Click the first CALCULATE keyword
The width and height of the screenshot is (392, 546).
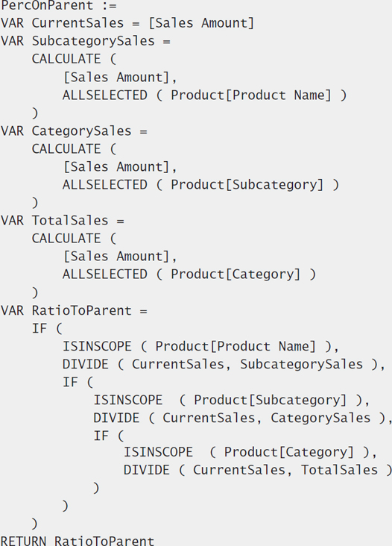pos(66,59)
